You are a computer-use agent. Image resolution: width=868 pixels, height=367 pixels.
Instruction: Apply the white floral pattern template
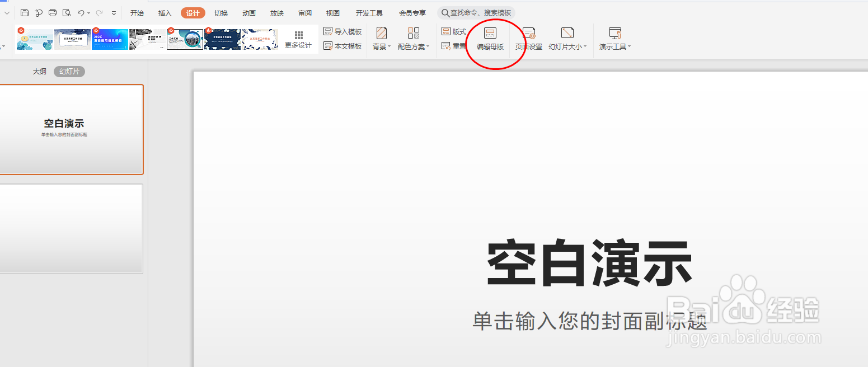(260, 40)
